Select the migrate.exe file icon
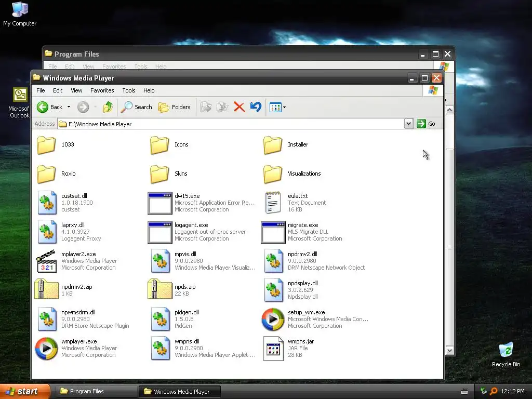532x399 pixels. [x=273, y=232]
